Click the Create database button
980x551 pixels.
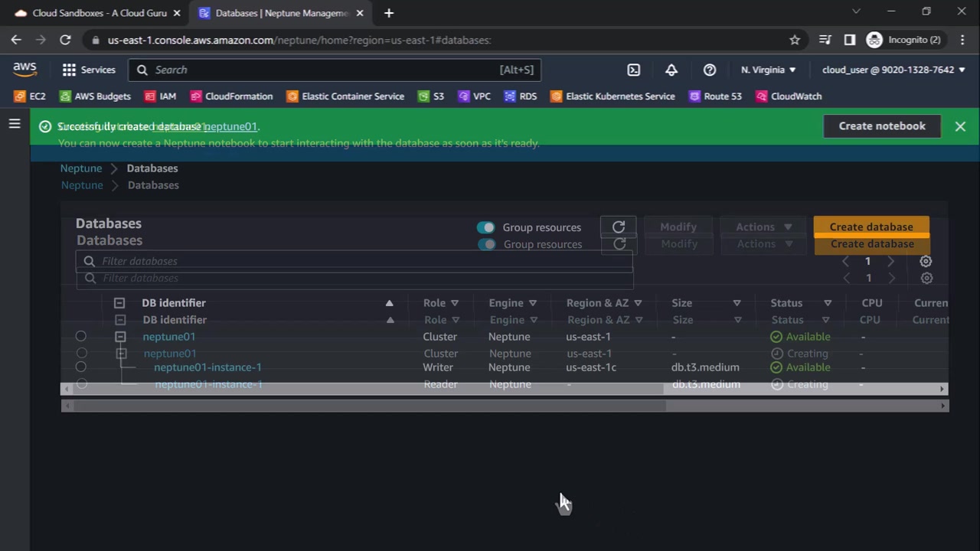pos(871,227)
